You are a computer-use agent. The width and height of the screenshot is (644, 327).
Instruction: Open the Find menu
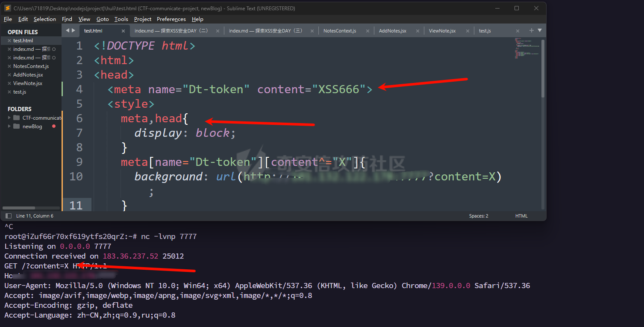(67, 19)
